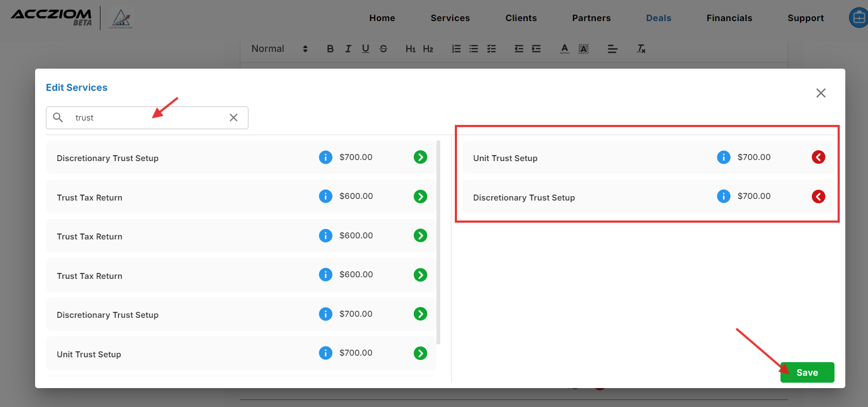
Task: Open Financials menu item
Action: (729, 18)
